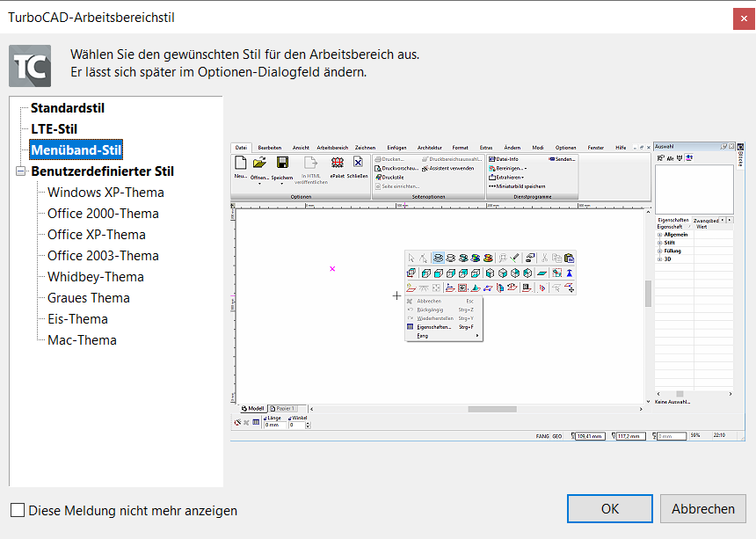This screenshot has width=756, height=539.
Task: Select the Mac-Thema theme
Action: pos(82,340)
